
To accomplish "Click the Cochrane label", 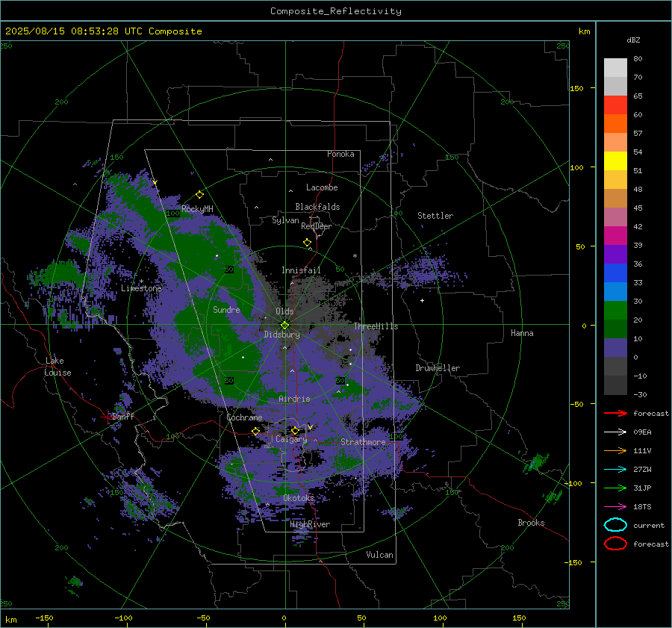I will coord(244,417).
